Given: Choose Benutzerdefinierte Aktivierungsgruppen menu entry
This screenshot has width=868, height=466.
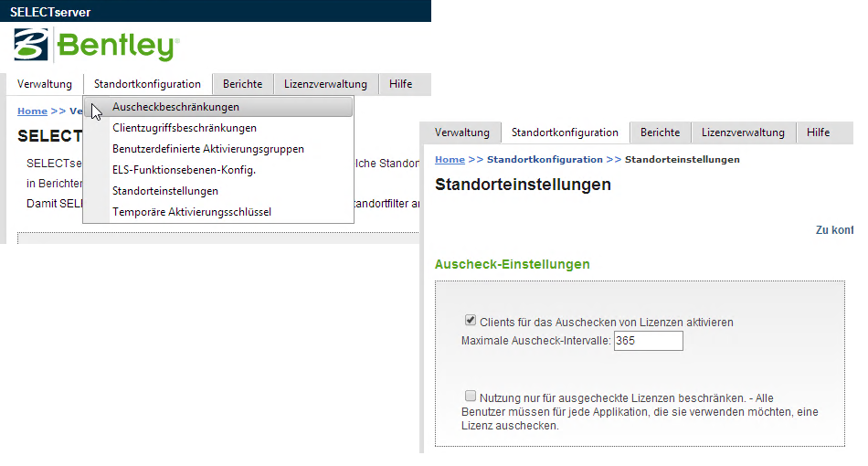Looking at the screenshot, I should click(x=218, y=149).
